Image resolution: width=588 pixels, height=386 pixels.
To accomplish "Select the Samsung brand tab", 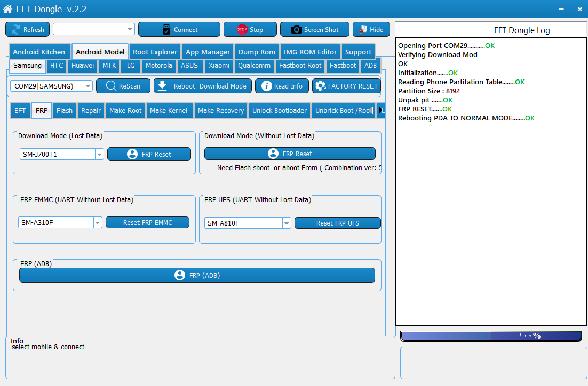I will tap(27, 65).
